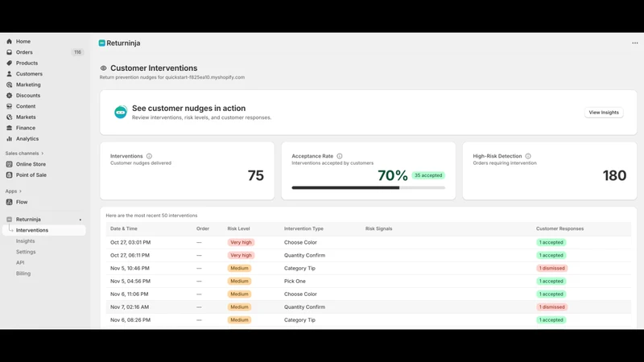
Task: Click 1 dismissed on Nov 5, 10:46 PM
Action: point(552,268)
